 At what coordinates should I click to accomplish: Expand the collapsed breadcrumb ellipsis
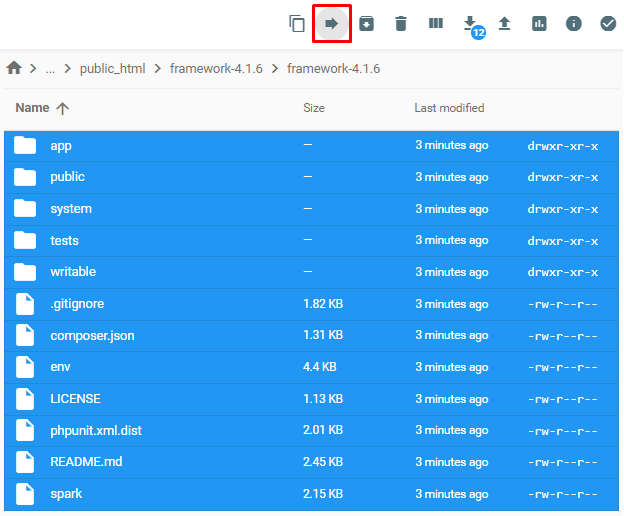tap(50, 69)
